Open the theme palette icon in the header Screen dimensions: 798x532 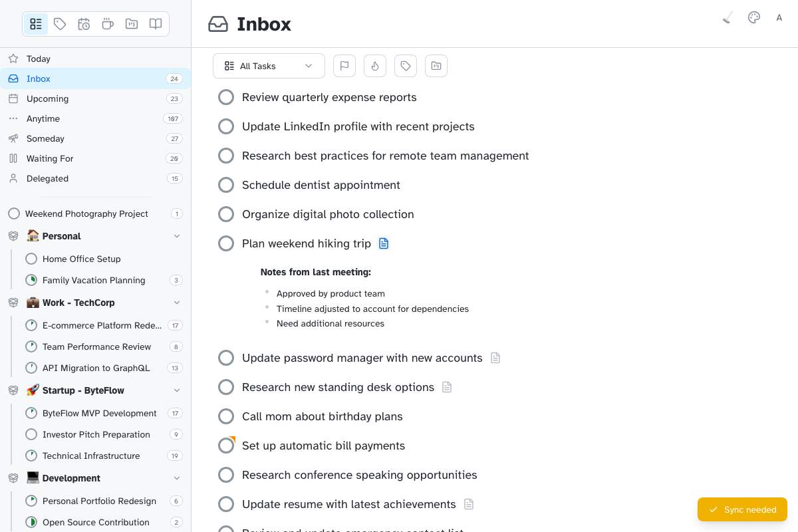tap(753, 17)
